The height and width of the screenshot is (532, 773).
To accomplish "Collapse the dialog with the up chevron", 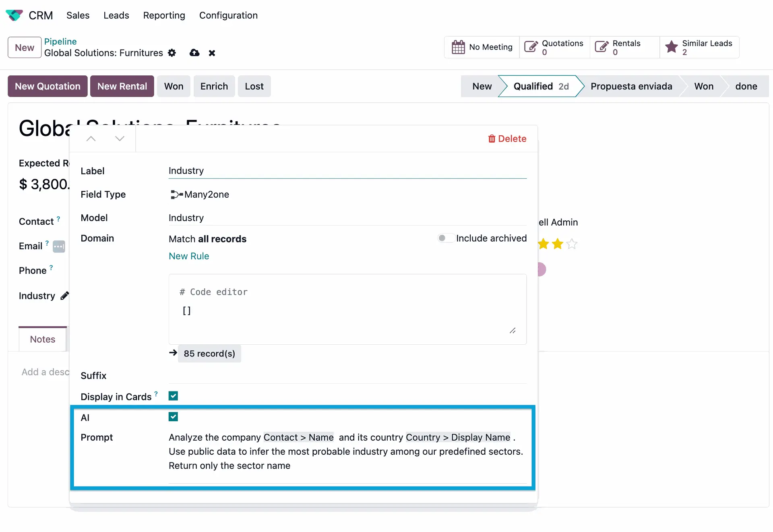I will click(x=91, y=139).
